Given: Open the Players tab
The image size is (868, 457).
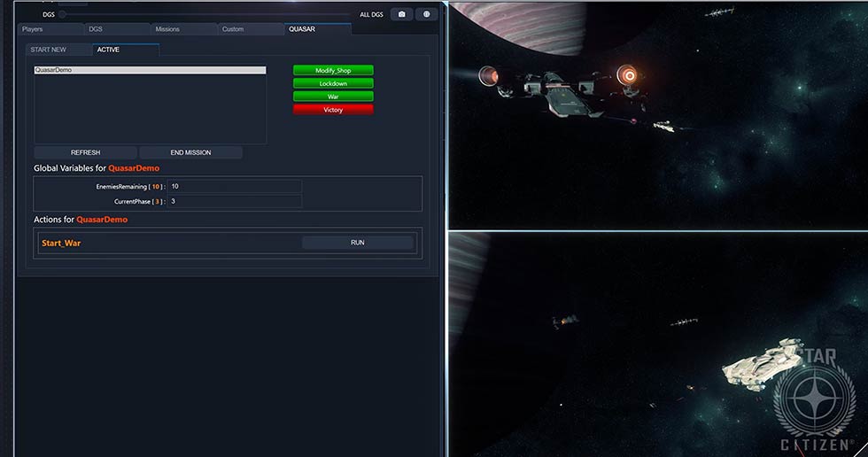Looking at the screenshot, I should [x=51, y=29].
